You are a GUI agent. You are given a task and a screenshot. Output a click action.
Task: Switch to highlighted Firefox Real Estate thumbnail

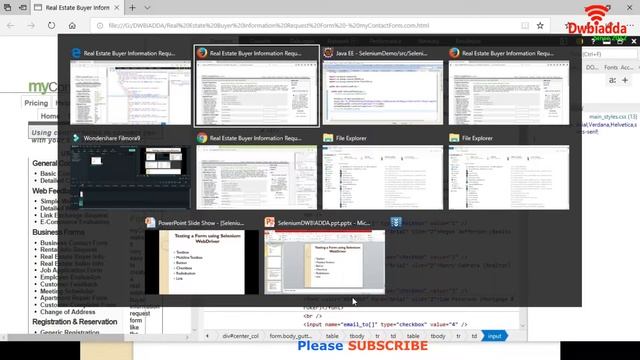tap(256, 93)
